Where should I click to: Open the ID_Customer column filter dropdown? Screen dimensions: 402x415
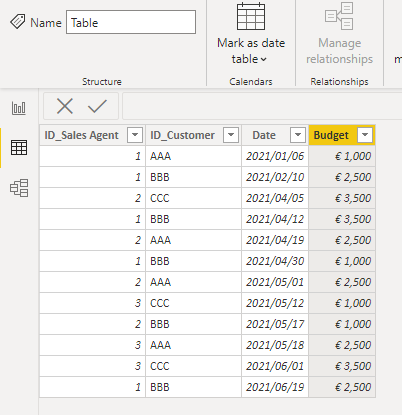pyautogui.click(x=231, y=135)
